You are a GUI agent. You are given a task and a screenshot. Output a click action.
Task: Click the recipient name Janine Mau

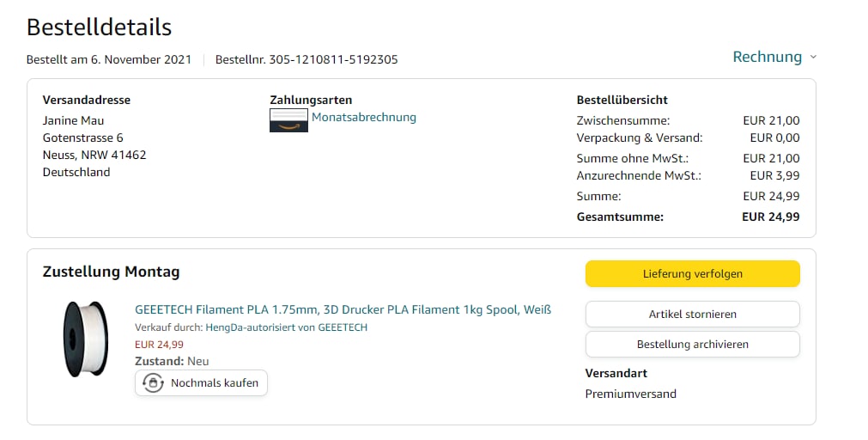[73, 120]
